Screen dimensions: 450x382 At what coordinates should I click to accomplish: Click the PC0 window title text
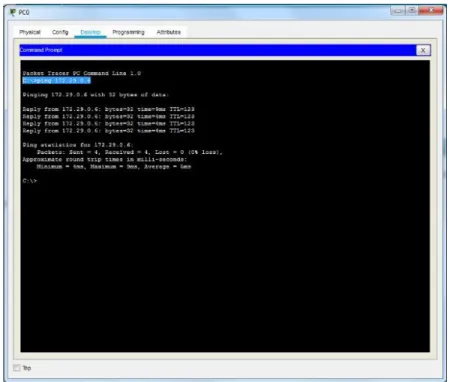24,12
